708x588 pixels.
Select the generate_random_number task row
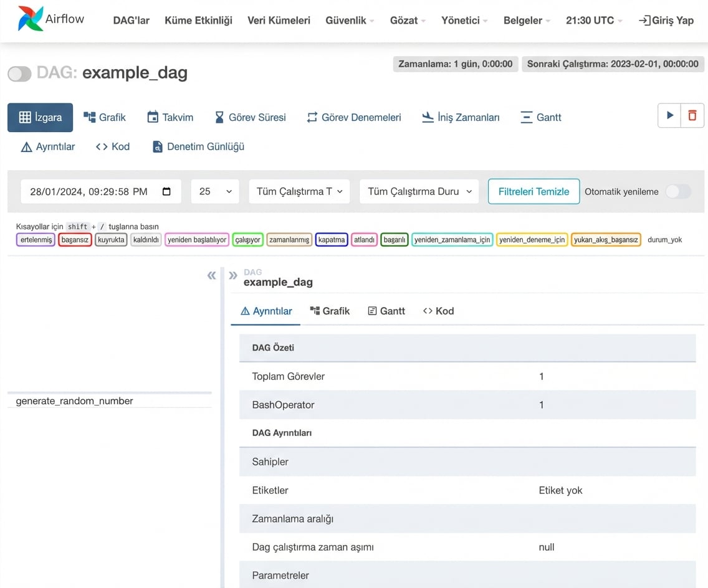pos(75,401)
